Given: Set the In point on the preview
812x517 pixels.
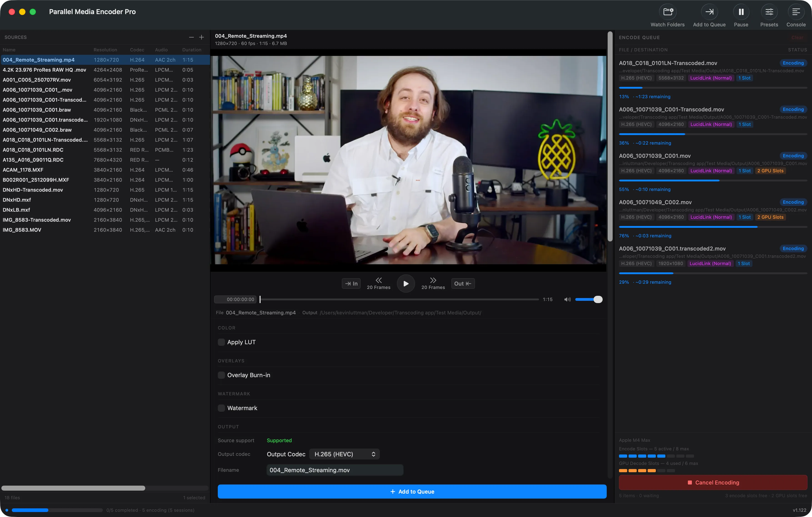Looking at the screenshot, I should click(351, 283).
